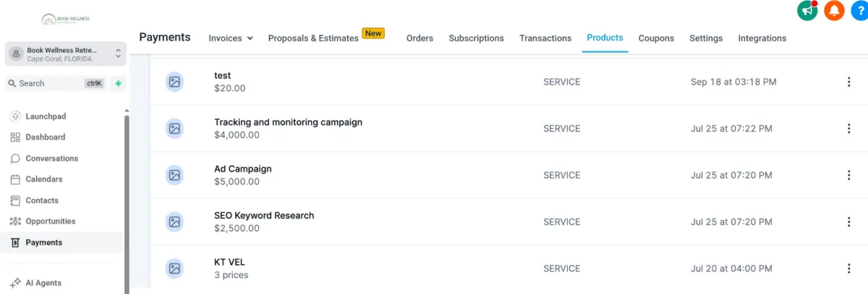Navigate to Conversations in the sidebar
The height and width of the screenshot is (294, 868).
[51, 159]
